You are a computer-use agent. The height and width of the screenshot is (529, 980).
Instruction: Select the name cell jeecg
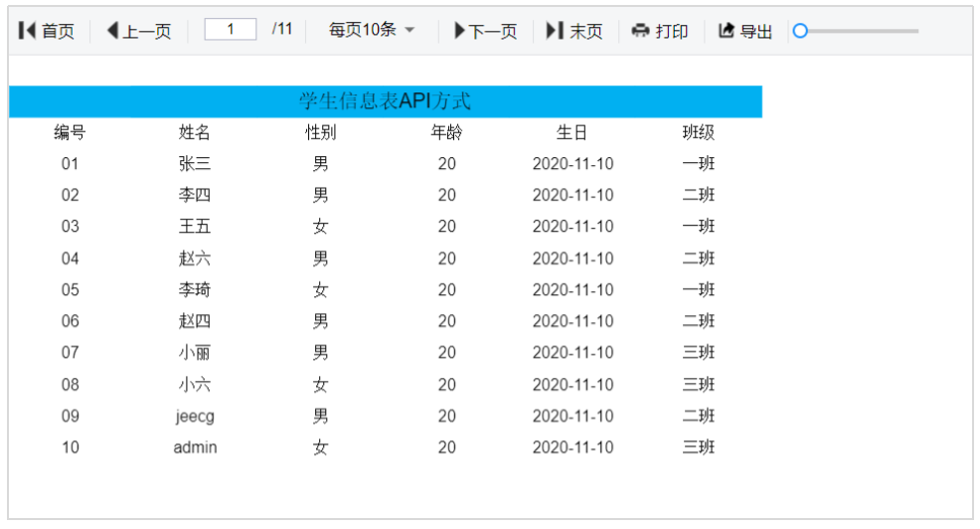[195, 417]
